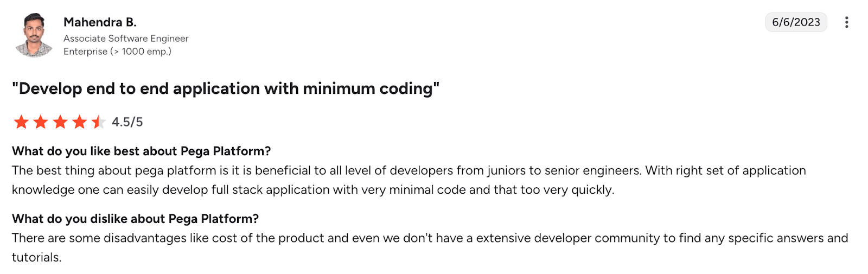Click the line starting "There are some disadvantages"
Image resolution: width=868 pixels, height=274 pixels.
point(430,238)
